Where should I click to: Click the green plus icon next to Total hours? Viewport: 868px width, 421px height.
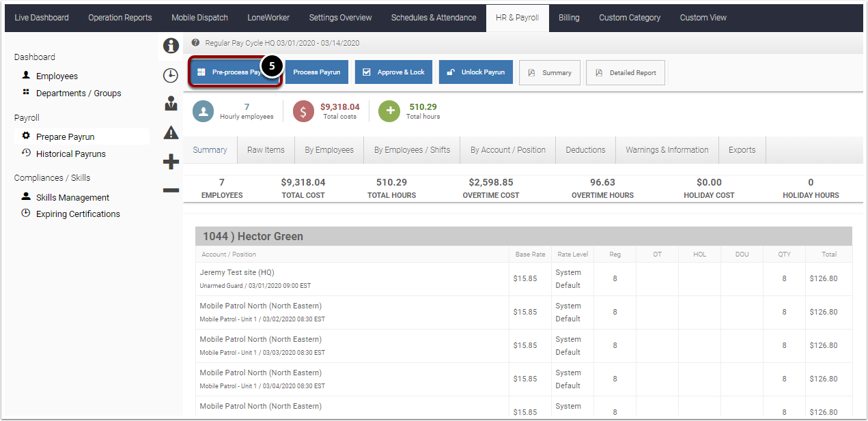pyautogui.click(x=389, y=111)
